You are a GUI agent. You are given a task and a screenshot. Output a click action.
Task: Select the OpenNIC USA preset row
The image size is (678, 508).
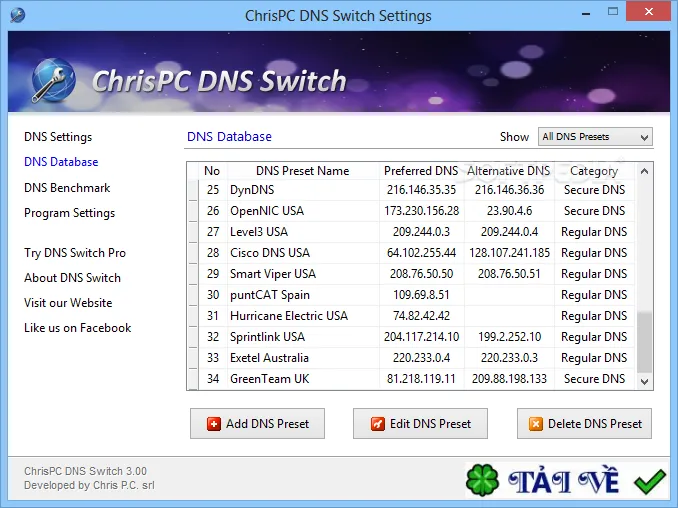tap(411, 211)
